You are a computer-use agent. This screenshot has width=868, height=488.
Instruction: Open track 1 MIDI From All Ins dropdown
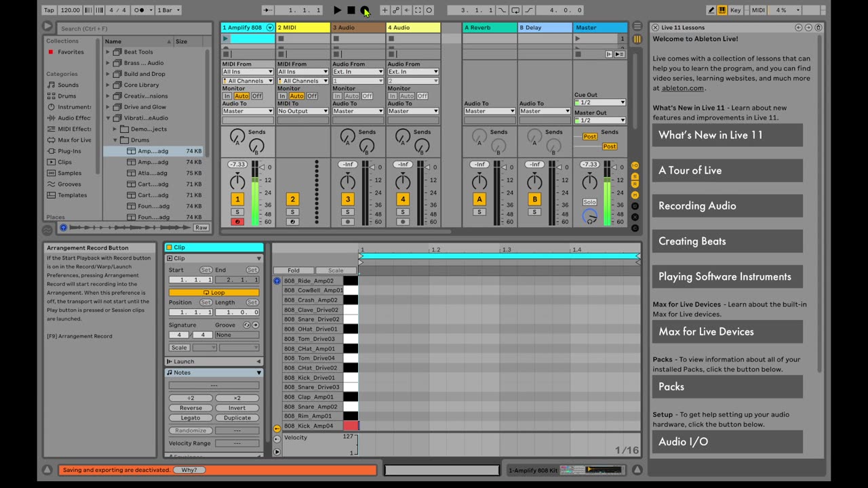coord(248,72)
